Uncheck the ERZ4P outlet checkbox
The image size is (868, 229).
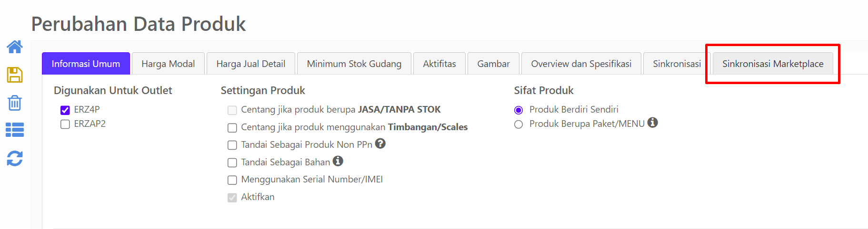tap(65, 110)
